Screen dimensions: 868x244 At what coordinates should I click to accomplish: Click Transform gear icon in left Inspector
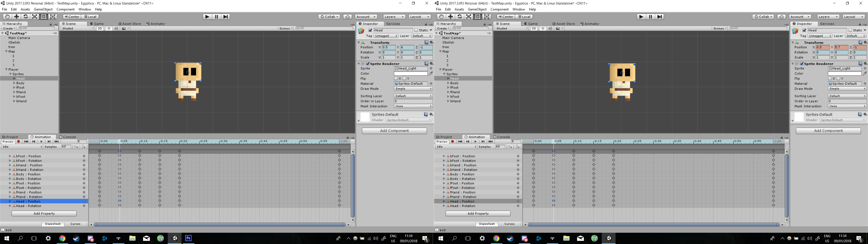pos(431,42)
